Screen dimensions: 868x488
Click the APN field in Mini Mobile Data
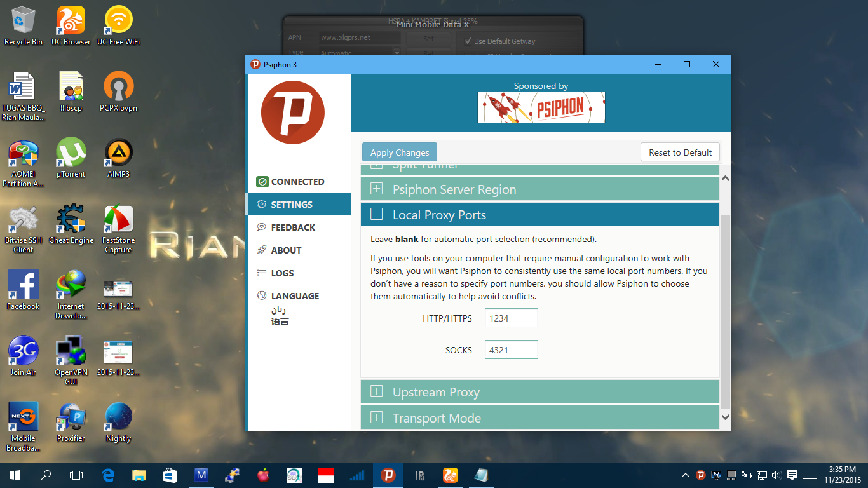pyautogui.click(x=360, y=38)
